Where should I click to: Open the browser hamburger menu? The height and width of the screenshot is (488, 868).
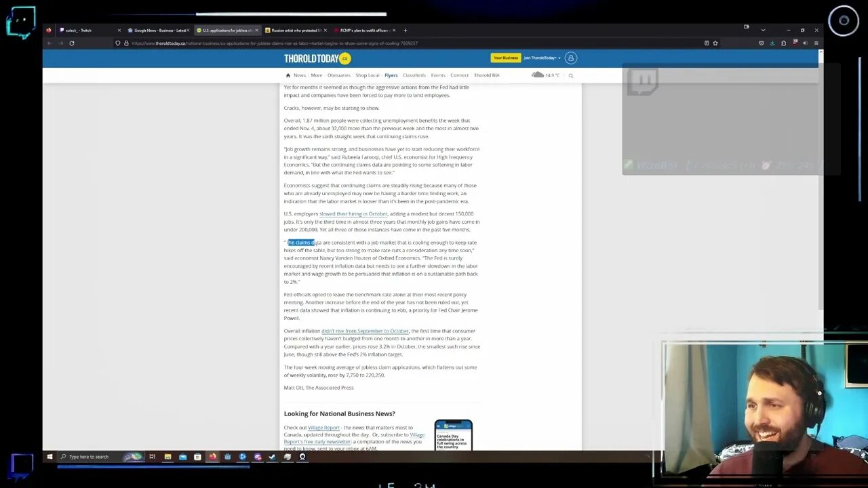[x=816, y=43]
